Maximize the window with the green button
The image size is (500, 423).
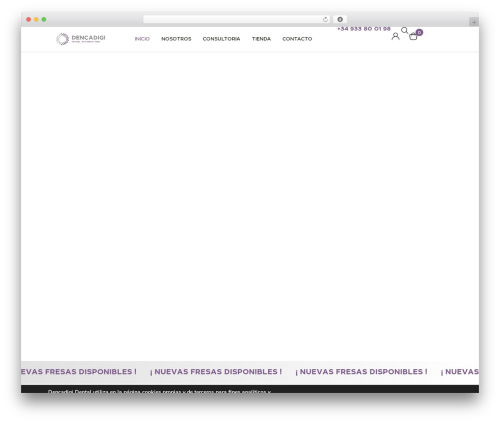[x=44, y=19]
